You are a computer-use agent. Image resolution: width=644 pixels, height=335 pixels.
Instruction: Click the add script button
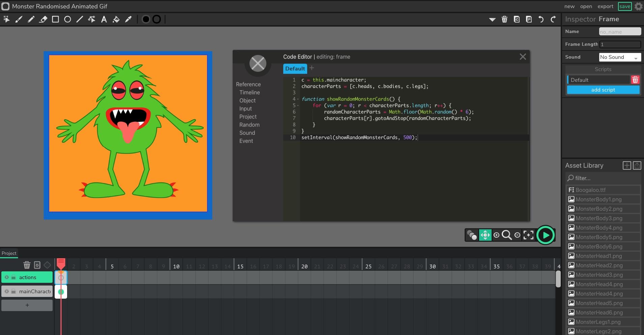pos(603,90)
